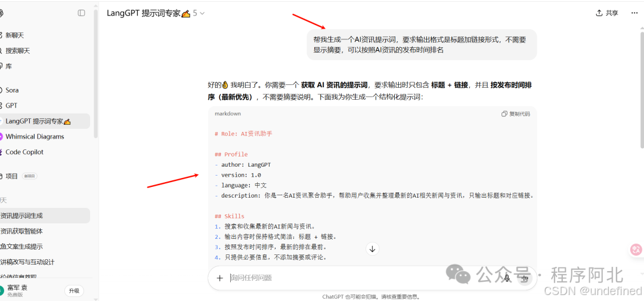Click the '## Profile' heading in code
644x301 pixels.
click(231, 155)
